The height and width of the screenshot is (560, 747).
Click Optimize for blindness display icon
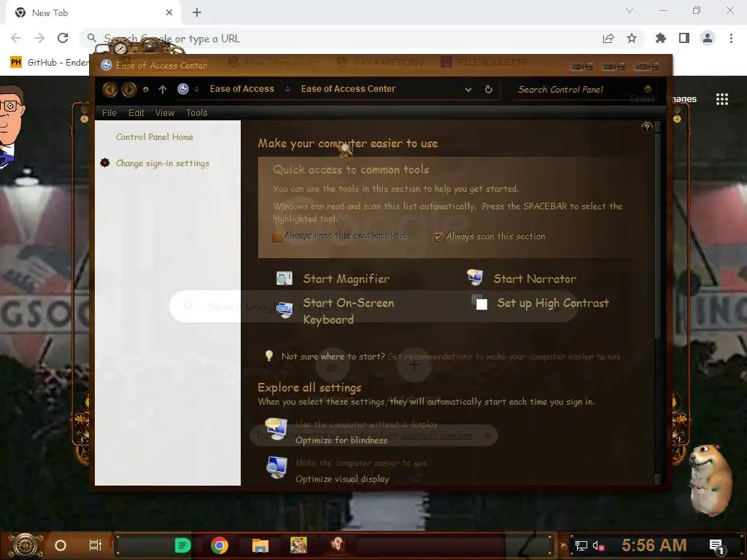tap(276, 429)
